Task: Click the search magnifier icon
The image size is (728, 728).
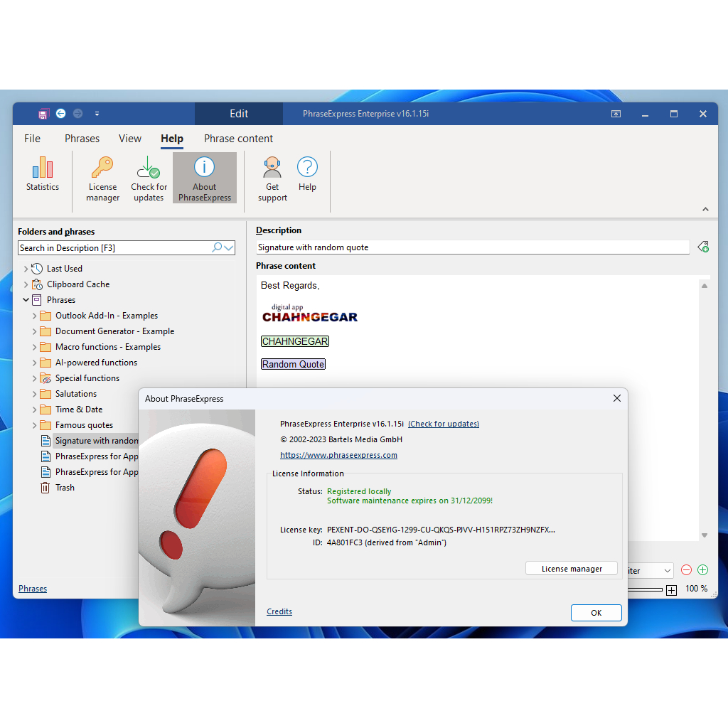Action: coord(216,247)
